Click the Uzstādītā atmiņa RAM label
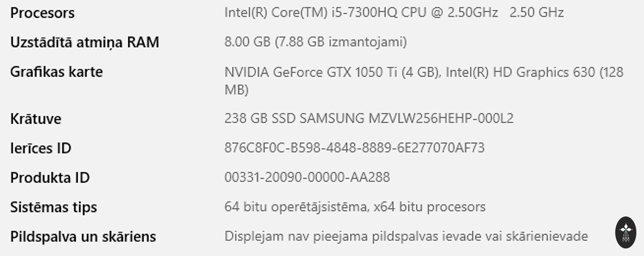Screen dimensions: 644x256 click(x=84, y=42)
